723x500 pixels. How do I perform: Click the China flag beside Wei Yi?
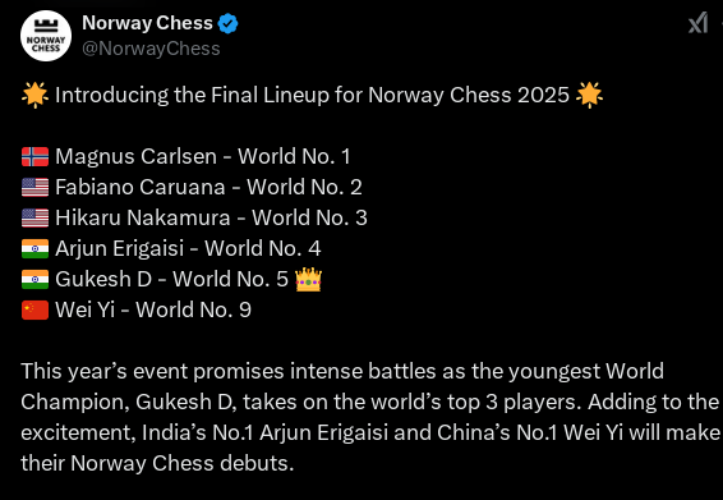(x=34, y=310)
